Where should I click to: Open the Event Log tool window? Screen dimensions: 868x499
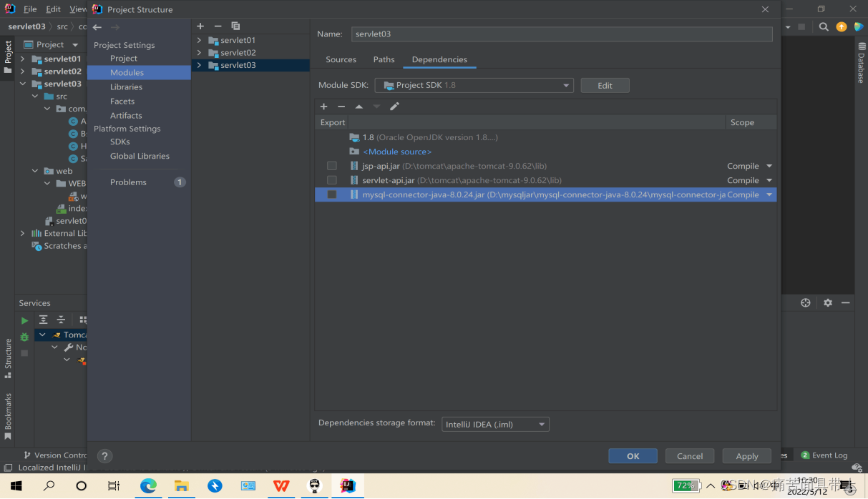point(824,455)
